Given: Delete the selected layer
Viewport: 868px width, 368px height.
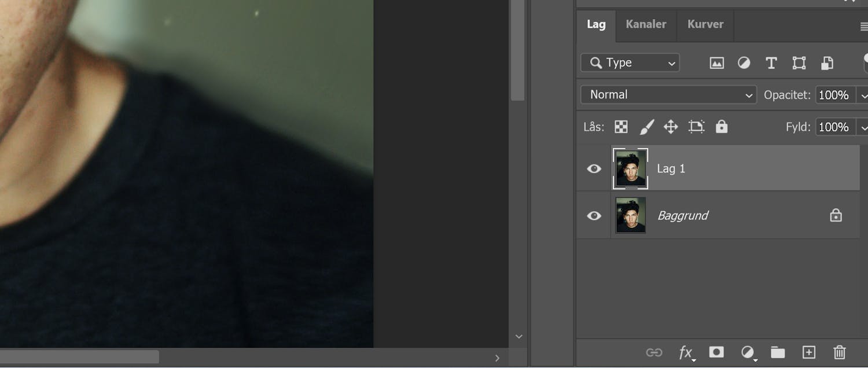Looking at the screenshot, I should pos(840,352).
